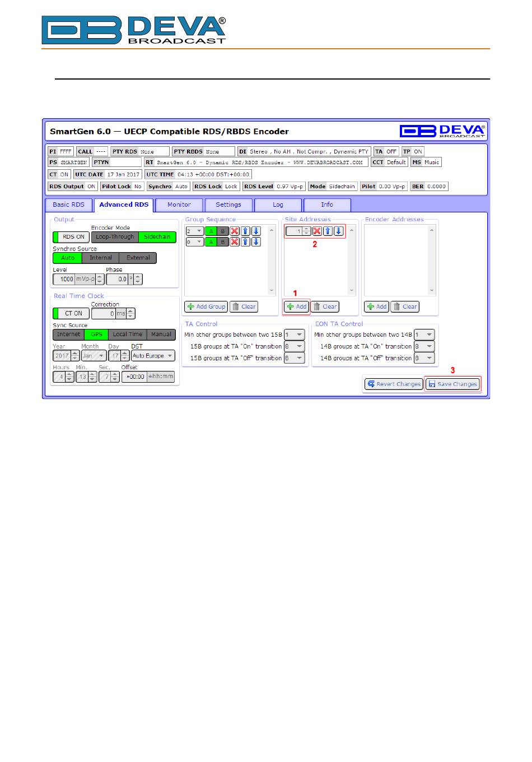
Task: Toggle CT ON real time clock
Action: pos(71,314)
